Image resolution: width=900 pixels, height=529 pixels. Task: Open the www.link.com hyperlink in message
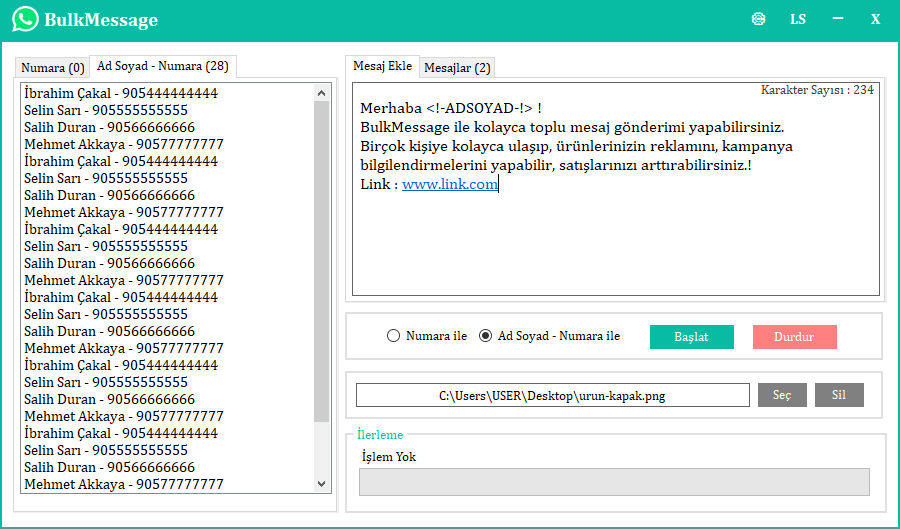click(x=449, y=184)
